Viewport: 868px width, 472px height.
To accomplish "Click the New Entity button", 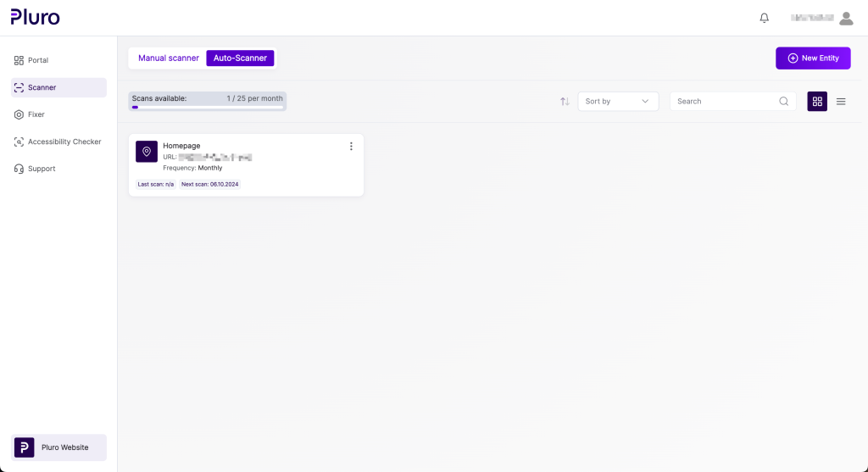I will click(x=813, y=58).
